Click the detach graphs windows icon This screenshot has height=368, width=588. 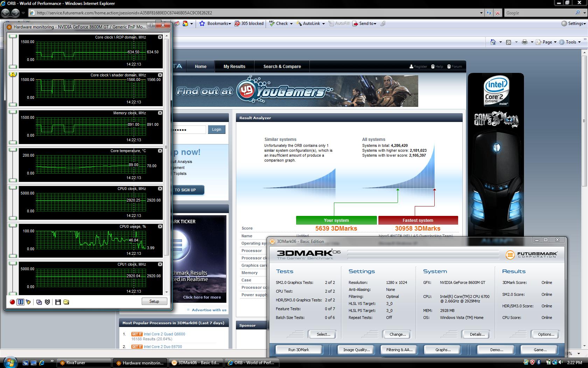[x=39, y=302]
